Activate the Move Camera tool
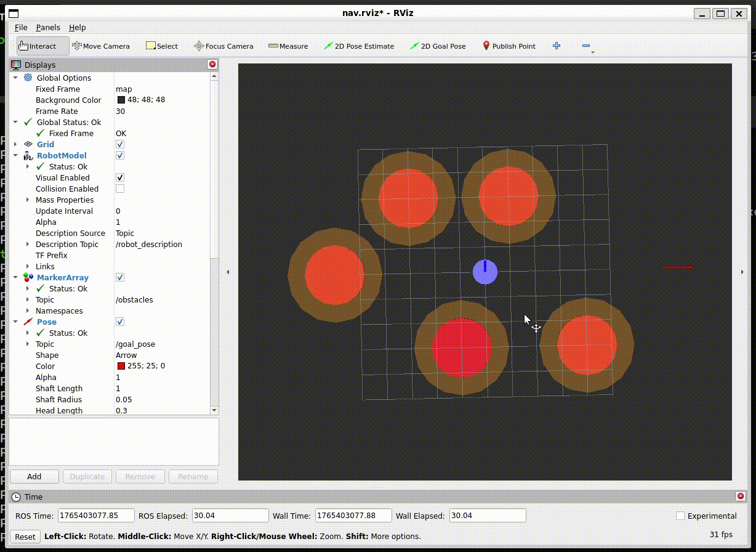Viewport: 756px width, 552px height. (x=100, y=46)
